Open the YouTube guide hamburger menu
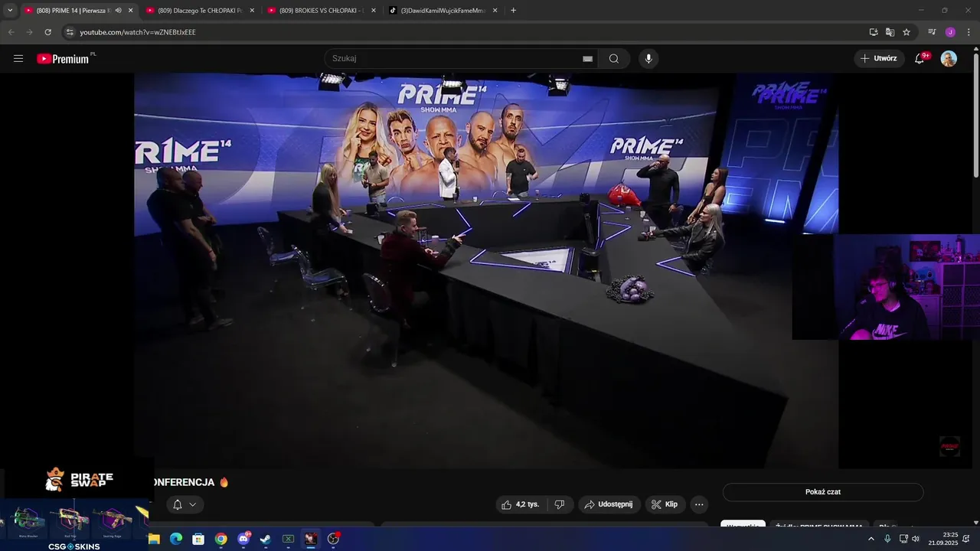The width and height of the screenshot is (980, 551). (x=18, y=59)
